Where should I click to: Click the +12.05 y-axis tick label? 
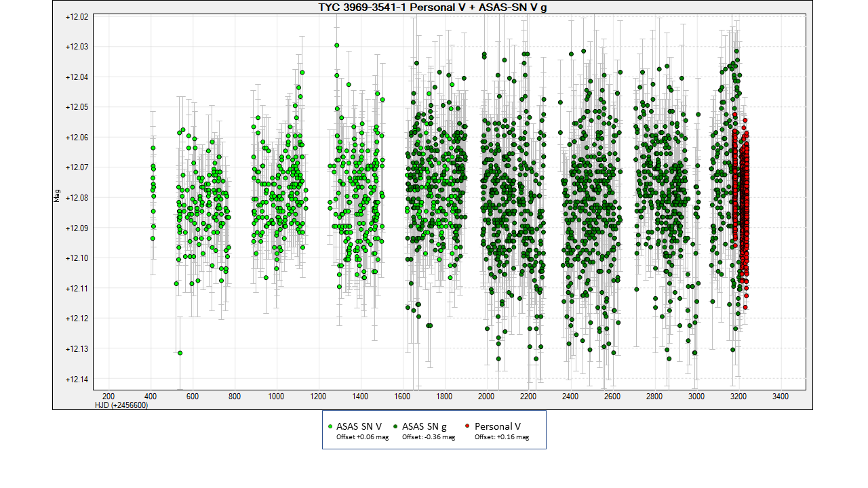click(77, 107)
